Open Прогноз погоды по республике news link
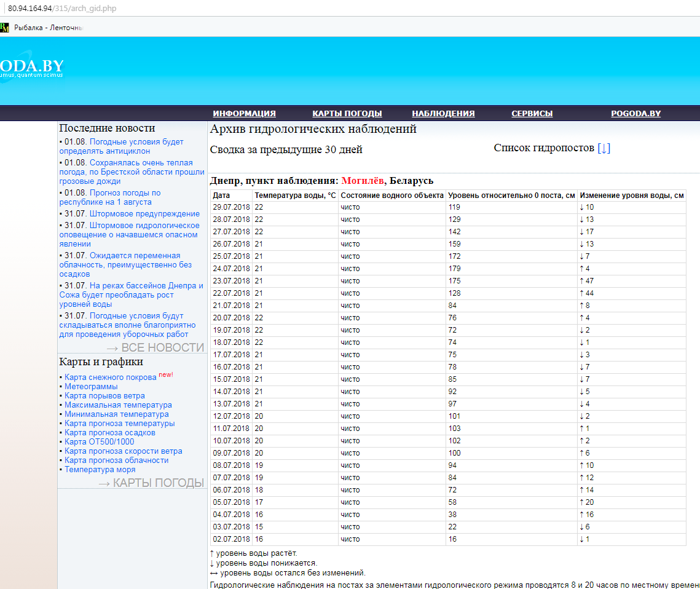This screenshot has width=700, height=589. tap(125, 193)
